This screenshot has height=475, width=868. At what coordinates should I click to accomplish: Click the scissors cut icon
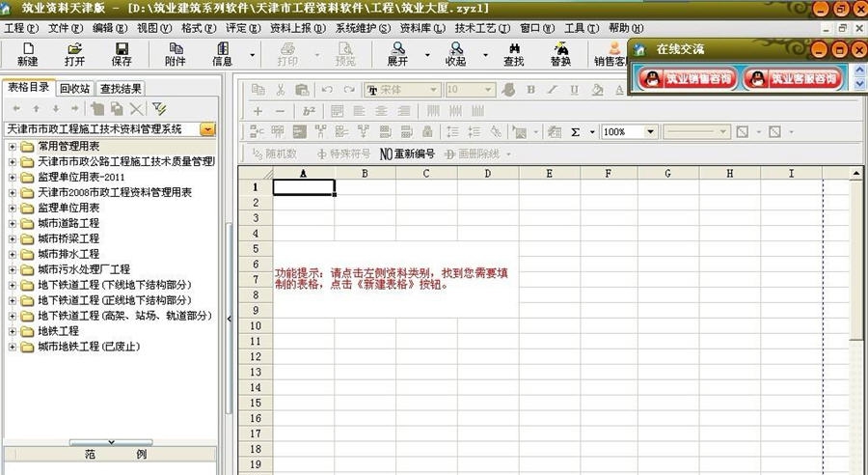click(280, 89)
